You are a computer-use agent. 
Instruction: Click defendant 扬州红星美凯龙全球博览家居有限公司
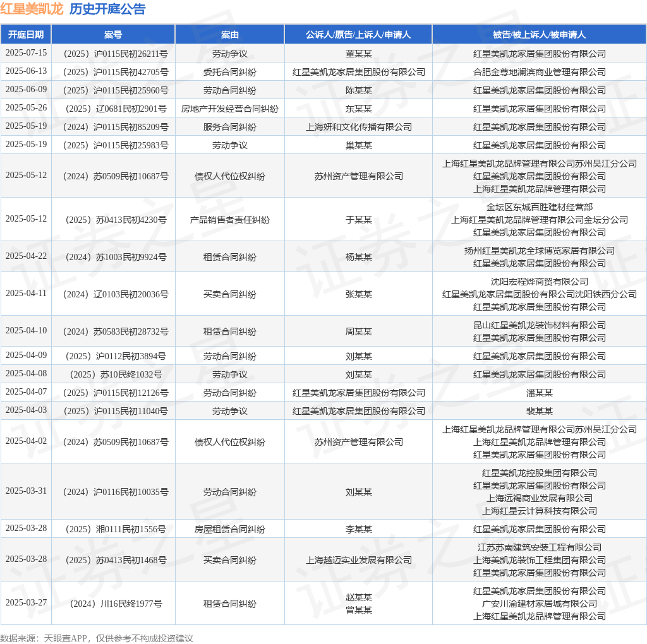pos(540,251)
